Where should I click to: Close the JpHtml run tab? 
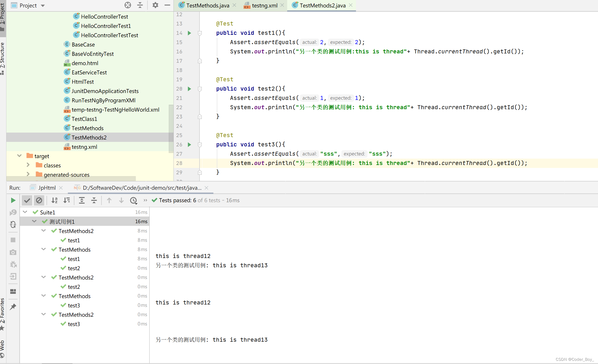[x=61, y=188]
